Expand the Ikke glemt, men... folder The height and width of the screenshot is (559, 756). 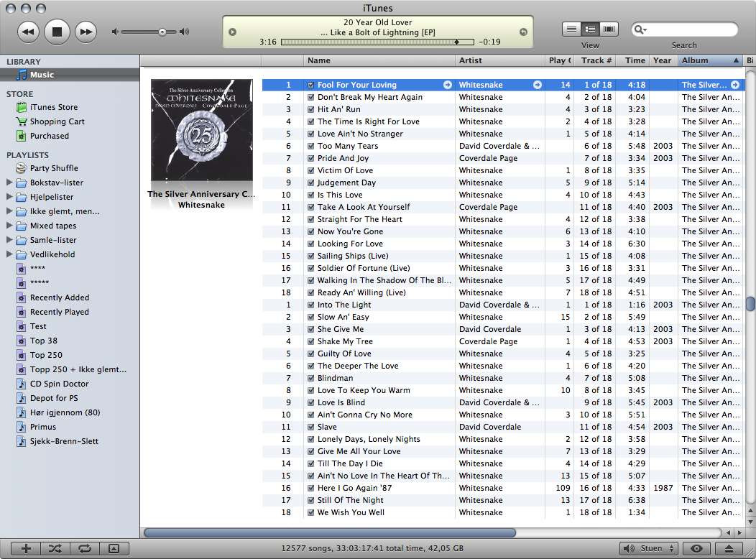coord(9,211)
